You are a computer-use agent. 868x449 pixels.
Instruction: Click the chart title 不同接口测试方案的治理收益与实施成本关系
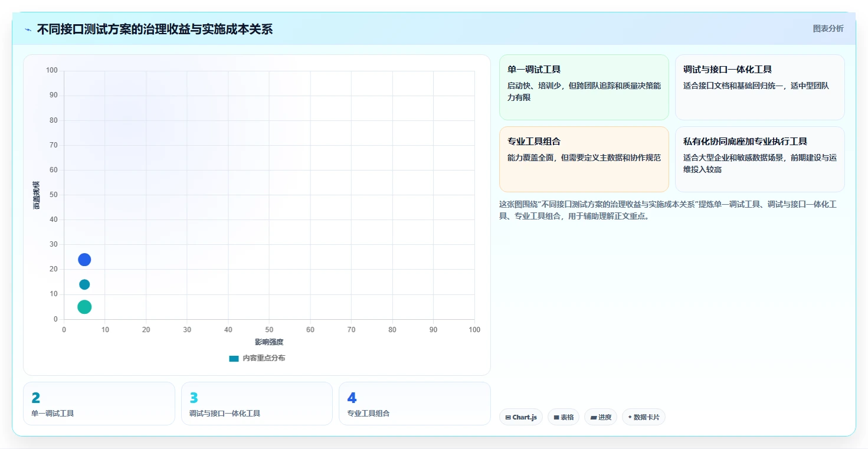click(x=155, y=30)
